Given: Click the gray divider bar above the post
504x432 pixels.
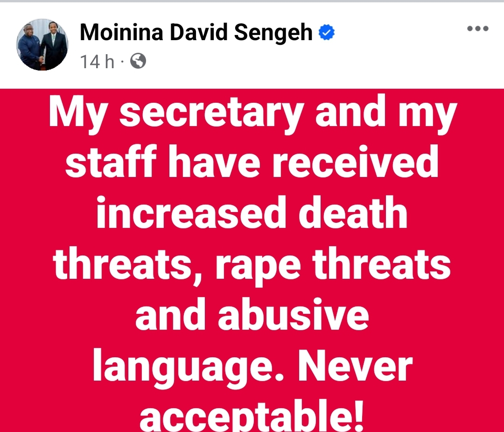Looking at the screenshot, I should [252, 1].
